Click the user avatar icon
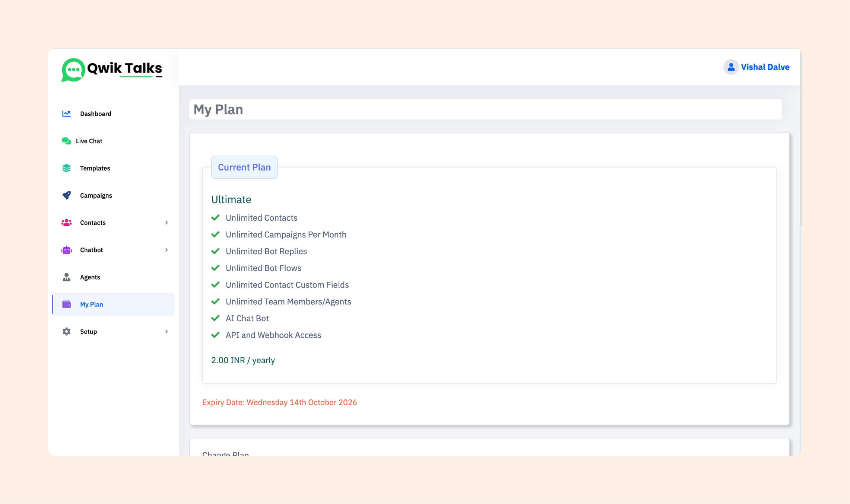Screen dimensions: 850x504 point(731,67)
